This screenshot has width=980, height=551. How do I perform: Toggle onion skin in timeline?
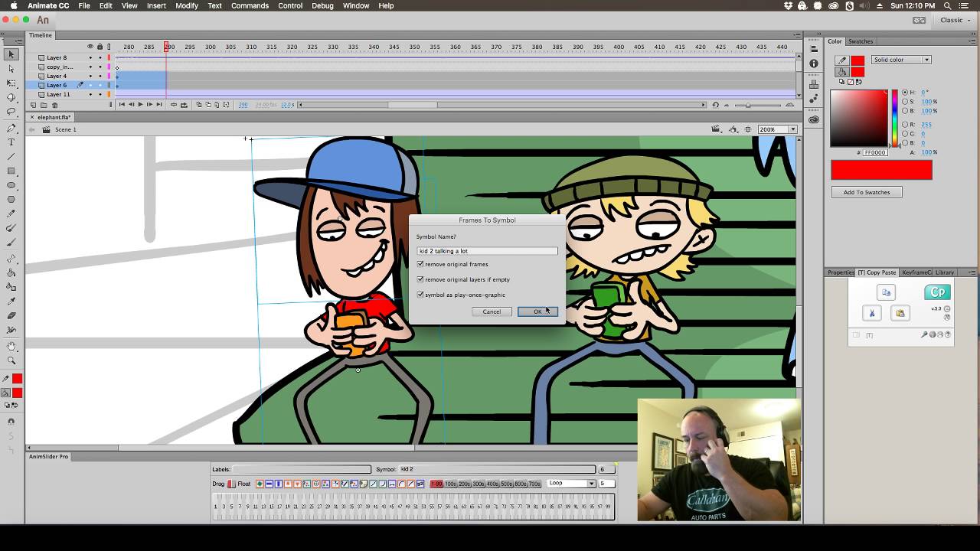point(199,105)
